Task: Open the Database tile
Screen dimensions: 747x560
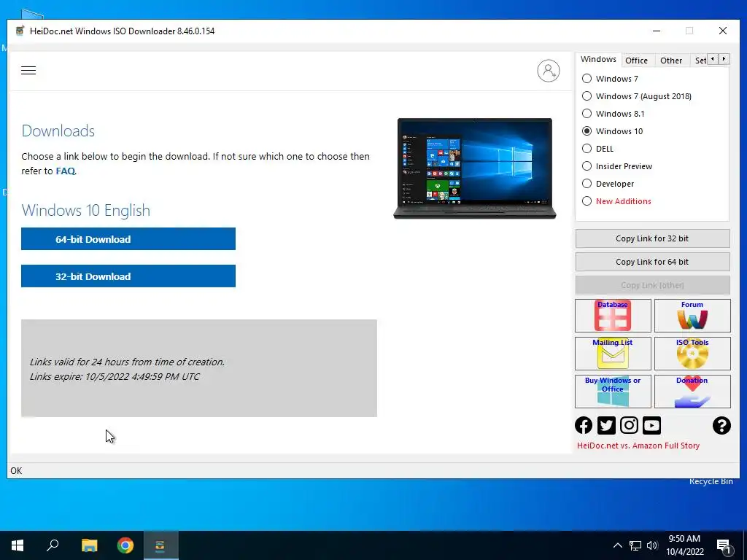Action: click(x=613, y=315)
